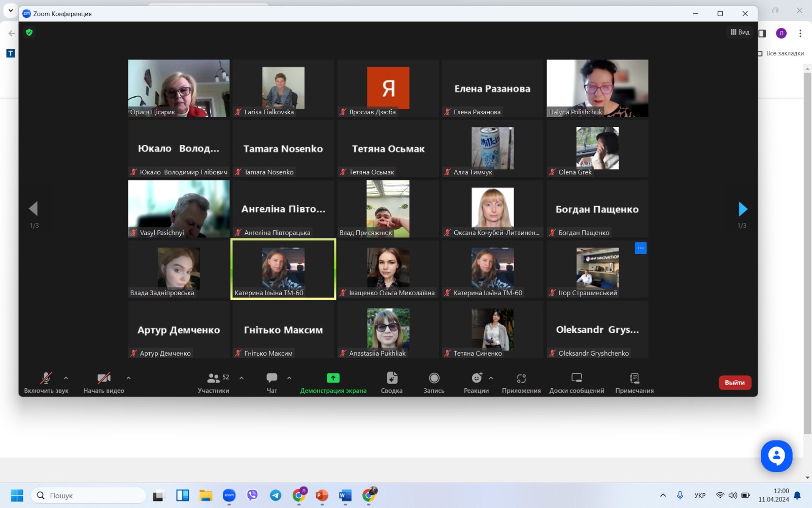812x508 pixels.
Task: Start Демонстрация экрана screen sharing
Action: [333, 382]
